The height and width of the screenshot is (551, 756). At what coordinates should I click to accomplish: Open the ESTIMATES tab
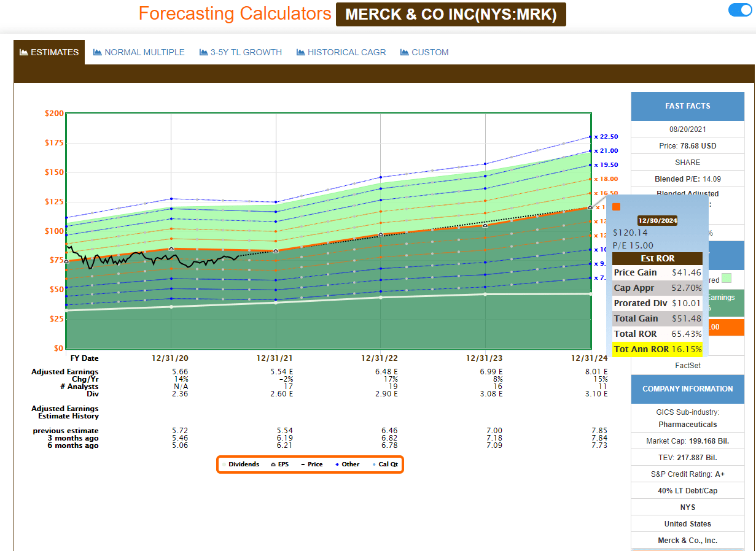[49, 52]
